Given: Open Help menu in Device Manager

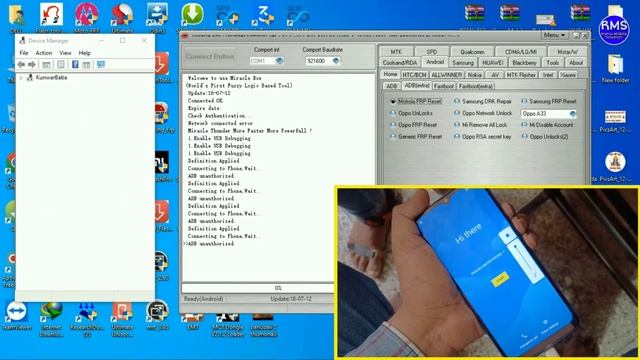Looking at the screenshot, I should (x=84, y=53).
